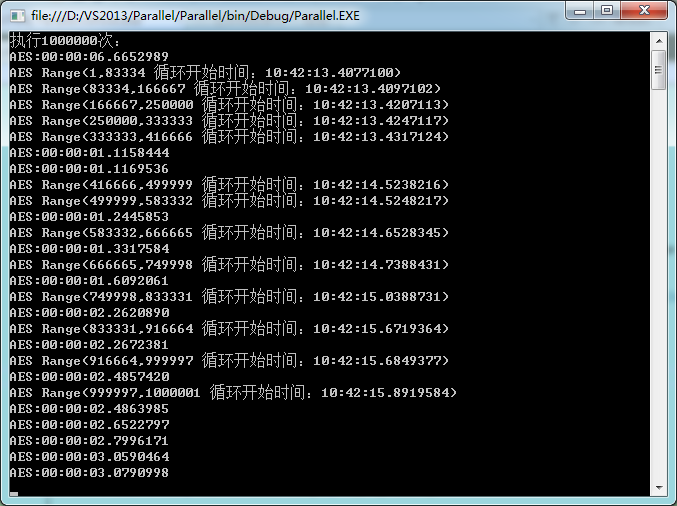Click the text AES:00:00:02.4857420
The image size is (677, 506).
[x=89, y=376]
